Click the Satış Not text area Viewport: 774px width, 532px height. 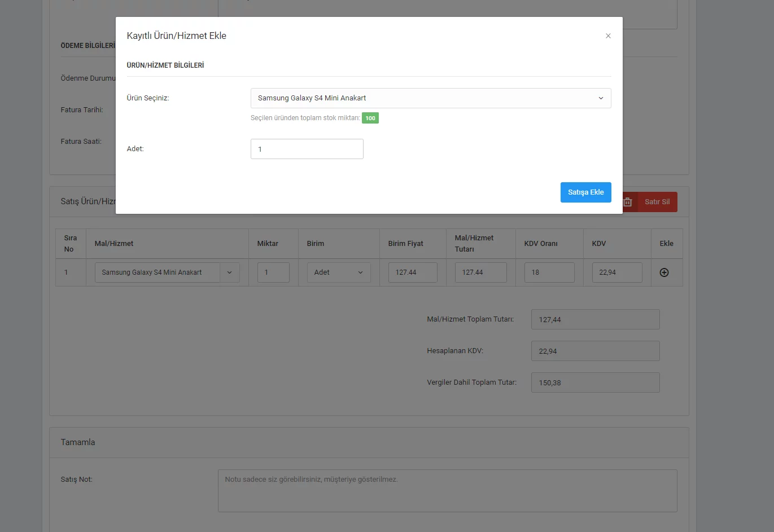(x=447, y=491)
